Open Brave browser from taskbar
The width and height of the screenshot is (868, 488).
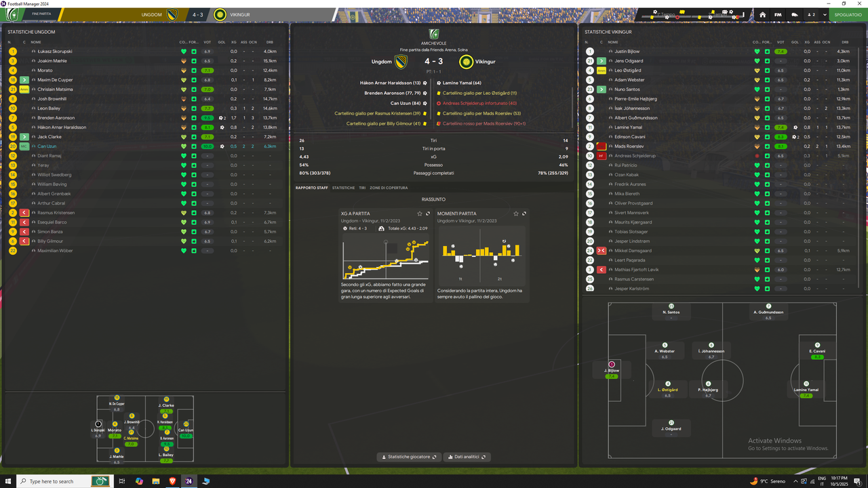tap(172, 481)
